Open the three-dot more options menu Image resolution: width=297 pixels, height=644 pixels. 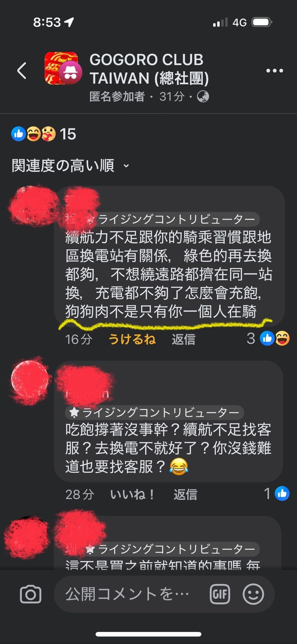[x=275, y=71]
